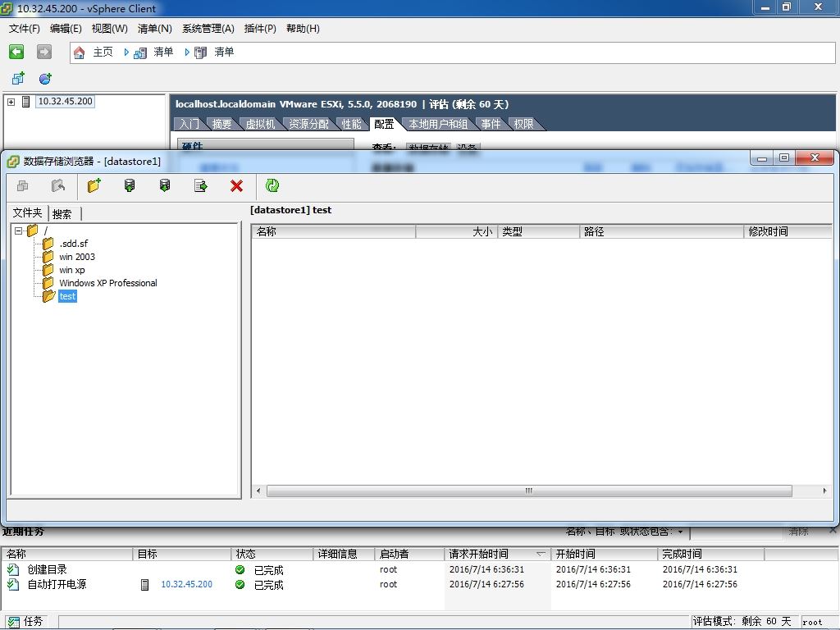Open the 帮助(H) menu

point(303,29)
